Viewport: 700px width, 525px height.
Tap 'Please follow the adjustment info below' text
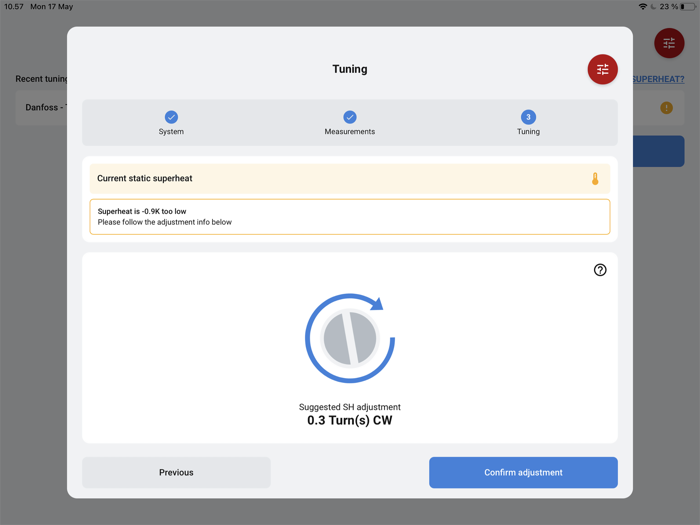click(165, 222)
